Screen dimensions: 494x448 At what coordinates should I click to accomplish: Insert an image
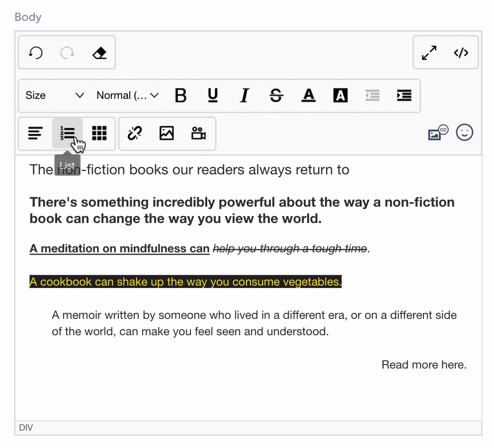(x=166, y=133)
